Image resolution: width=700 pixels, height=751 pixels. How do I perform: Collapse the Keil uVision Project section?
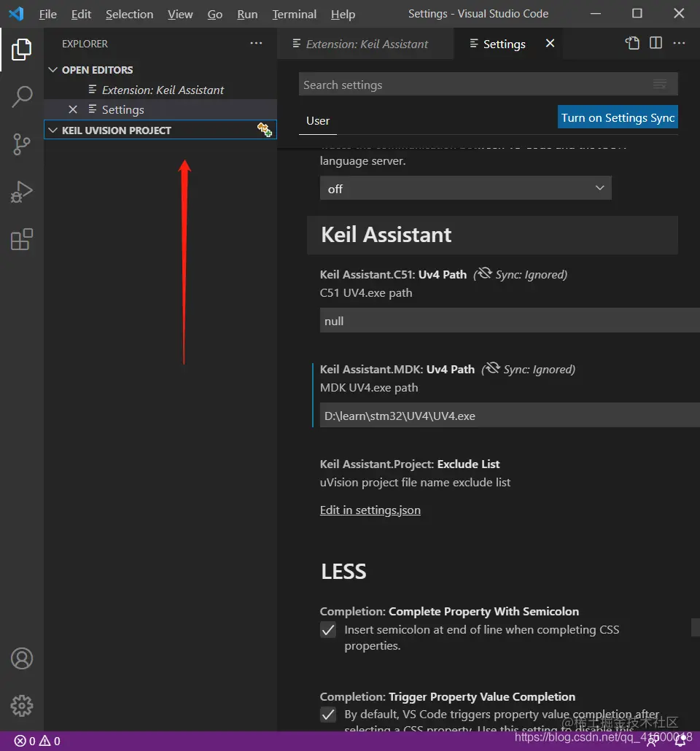tap(52, 131)
